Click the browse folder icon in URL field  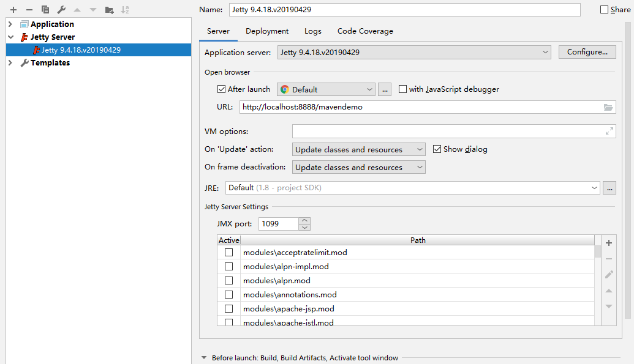(608, 107)
